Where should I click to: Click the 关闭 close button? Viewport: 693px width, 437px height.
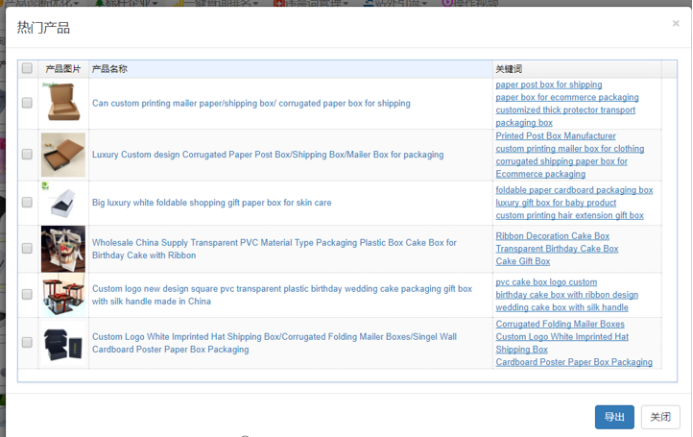660,417
